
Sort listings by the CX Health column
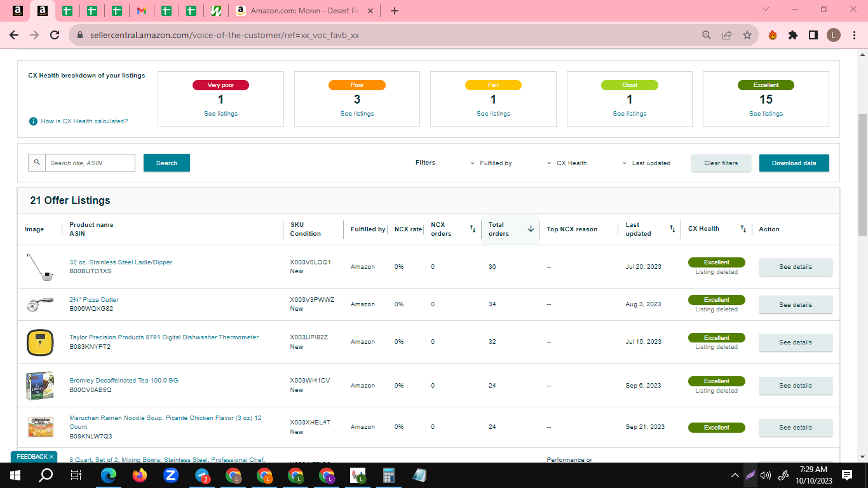point(743,229)
